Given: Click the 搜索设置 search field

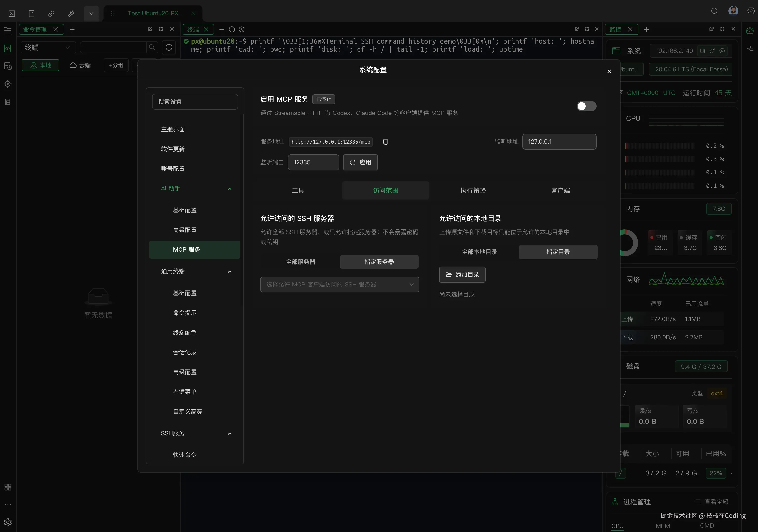Looking at the screenshot, I should coord(195,102).
